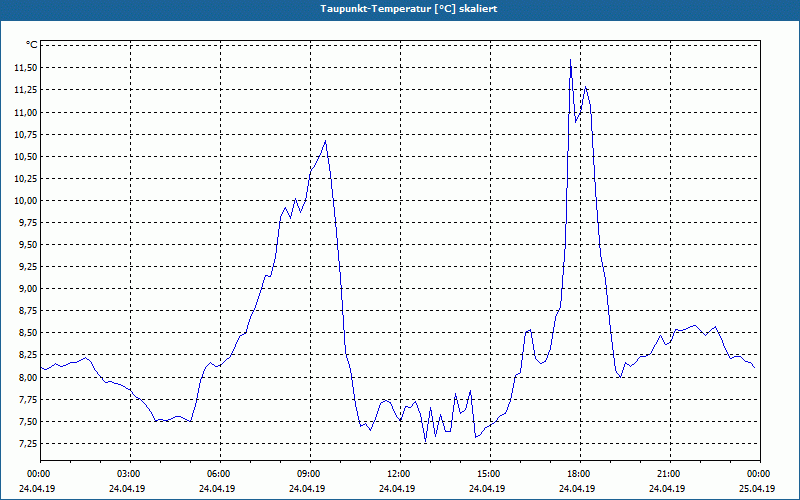Screen dimensions: 800x500
Task: Click the '21:00' time label
Action: (670, 474)
